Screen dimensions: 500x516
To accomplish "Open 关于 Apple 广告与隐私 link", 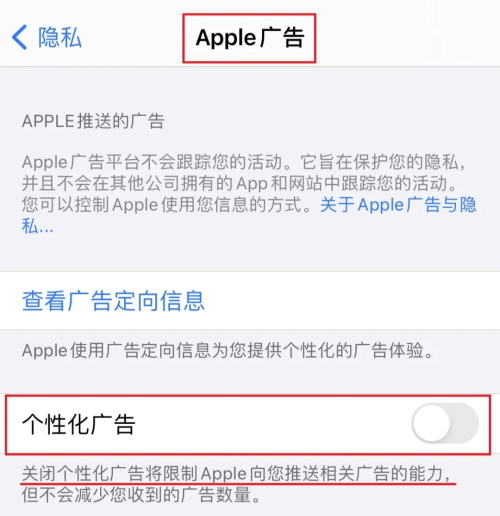I will click(399, 204).
